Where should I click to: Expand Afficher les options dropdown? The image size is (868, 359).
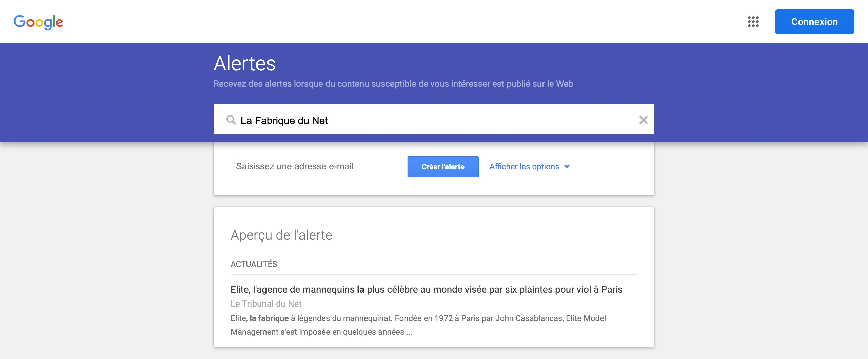click(530, 167)
